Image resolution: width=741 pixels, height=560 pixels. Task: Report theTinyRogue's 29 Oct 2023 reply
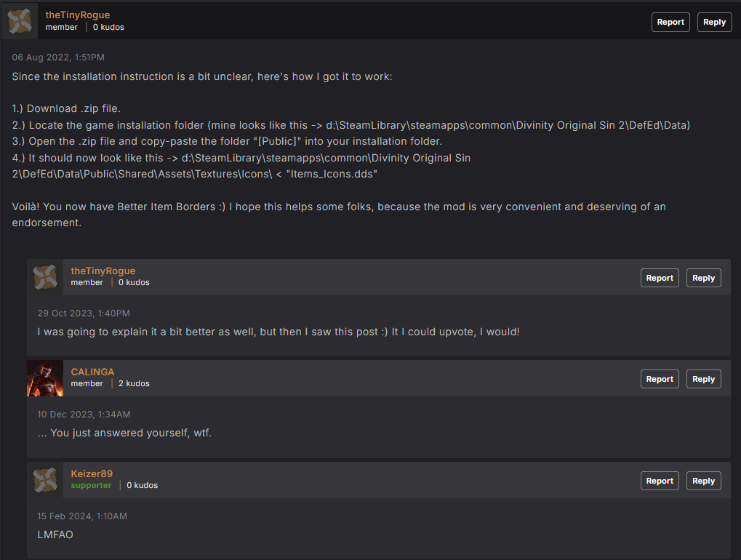tap(659, 278)
